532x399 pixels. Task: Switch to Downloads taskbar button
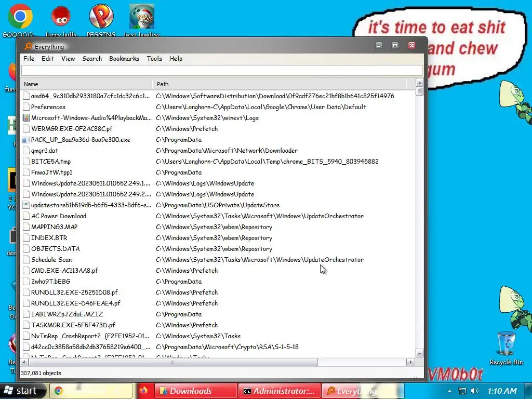click(x=196, y=391)
